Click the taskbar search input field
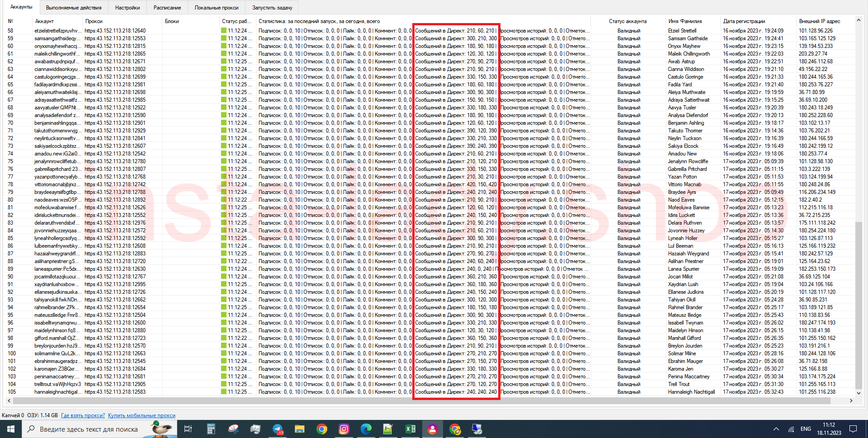Screen dimensions: 868x438 click(x=99, y=429)
